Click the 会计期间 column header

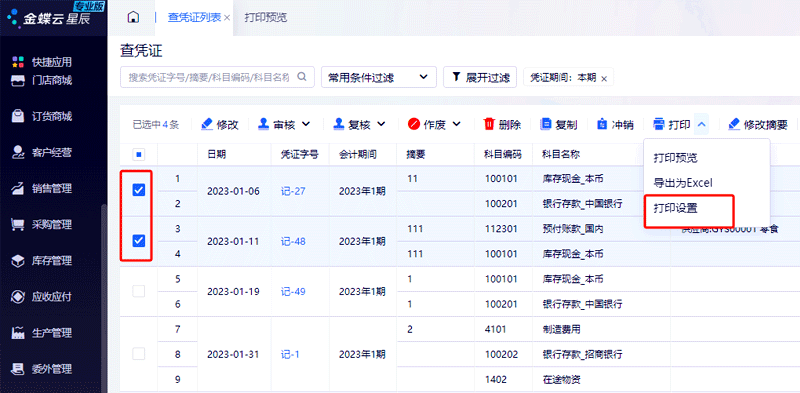tap(358, 154)
